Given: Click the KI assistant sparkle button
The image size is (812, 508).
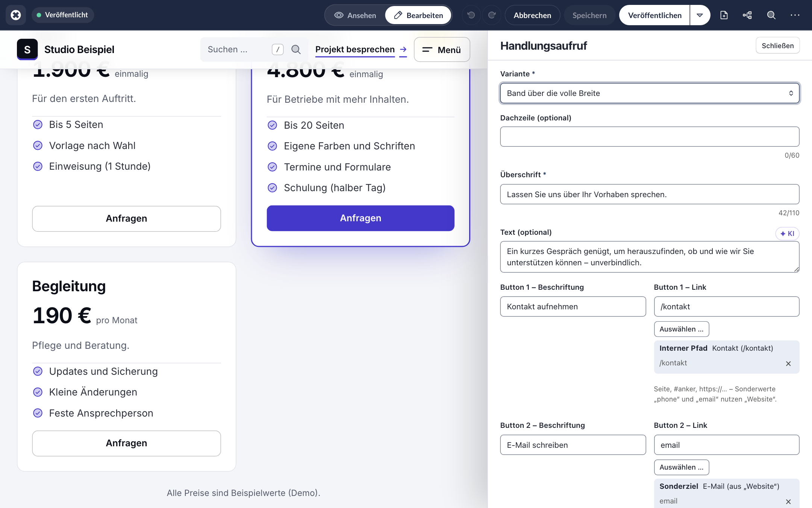Looking at the screenshot, I should (787, 234).
